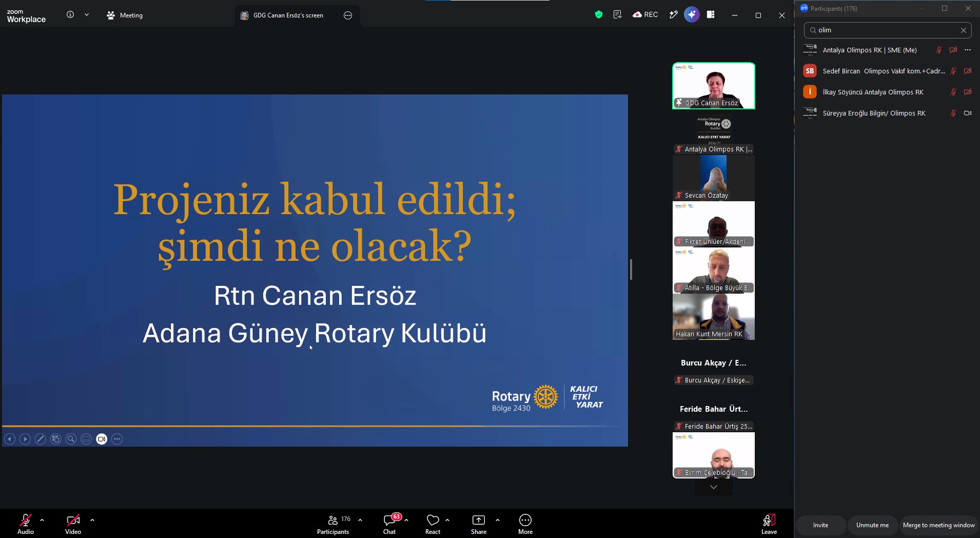Image resolution: width=980 pixels, height=538 pixels.
Task: Click Merge to meeting window
Action: click(x=938, y=525)
